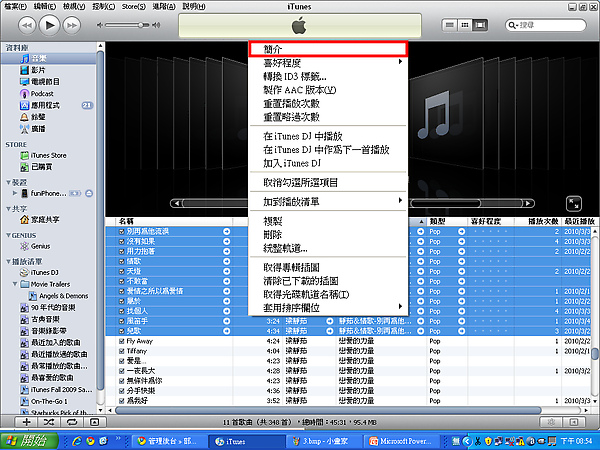Sort songs by the 名稱 column header

[x=174, y=221]
